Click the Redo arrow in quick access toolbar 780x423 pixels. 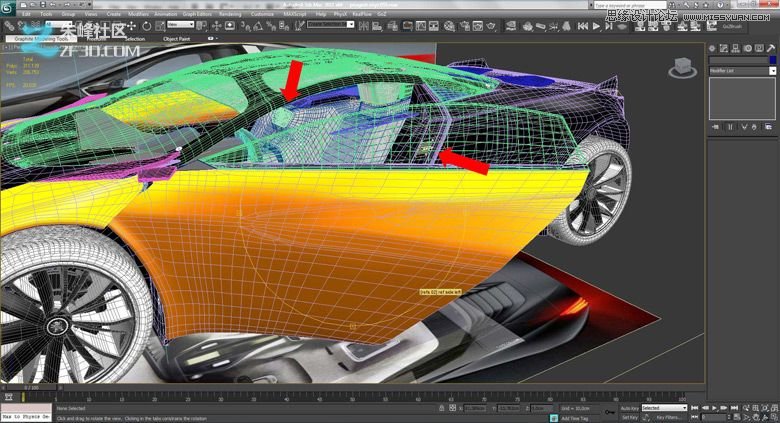click(x=67, y=4)
